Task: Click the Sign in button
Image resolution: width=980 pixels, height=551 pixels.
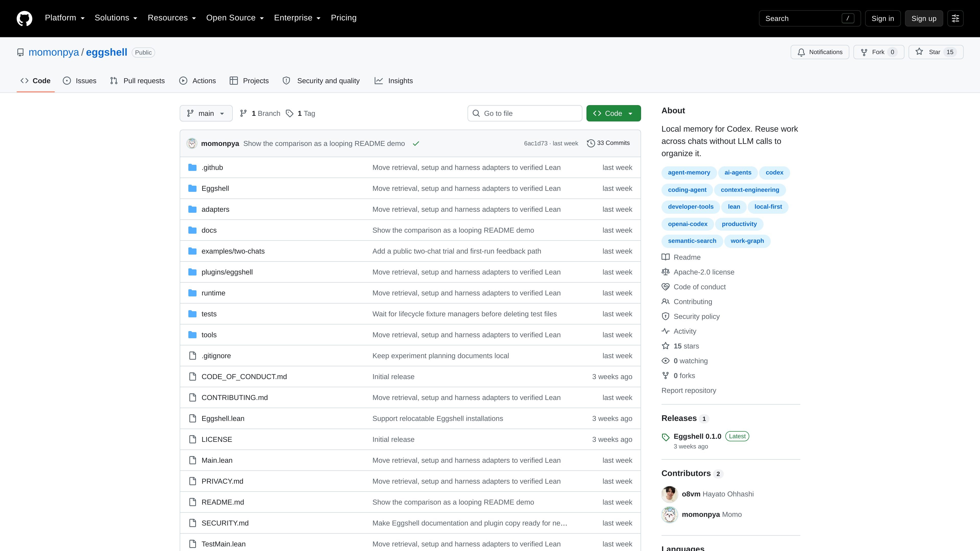Action: pyautogui.click(x=883, y=18)
